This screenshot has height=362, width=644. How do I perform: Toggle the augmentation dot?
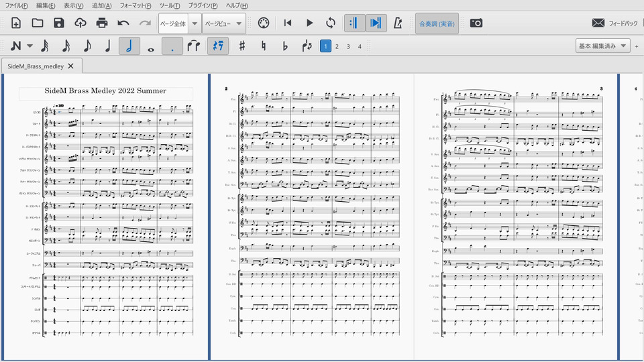point(172,46)
